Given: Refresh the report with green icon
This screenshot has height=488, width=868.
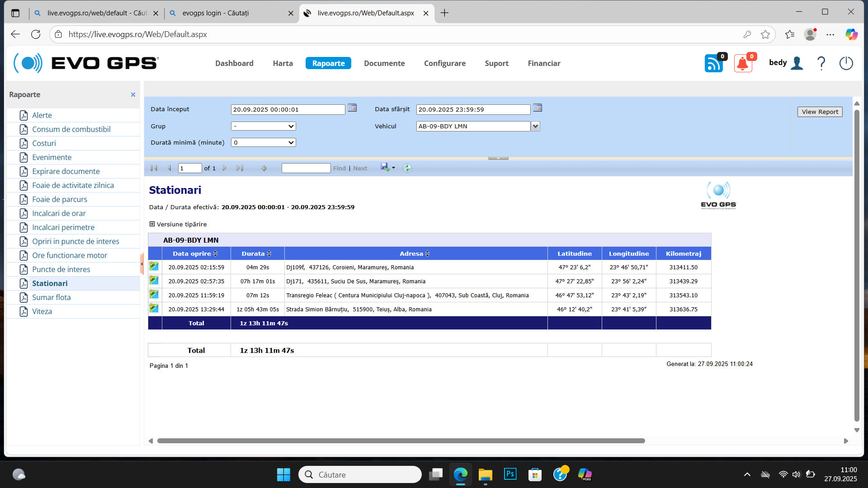Looking at the screenshot, I should 407,168.
